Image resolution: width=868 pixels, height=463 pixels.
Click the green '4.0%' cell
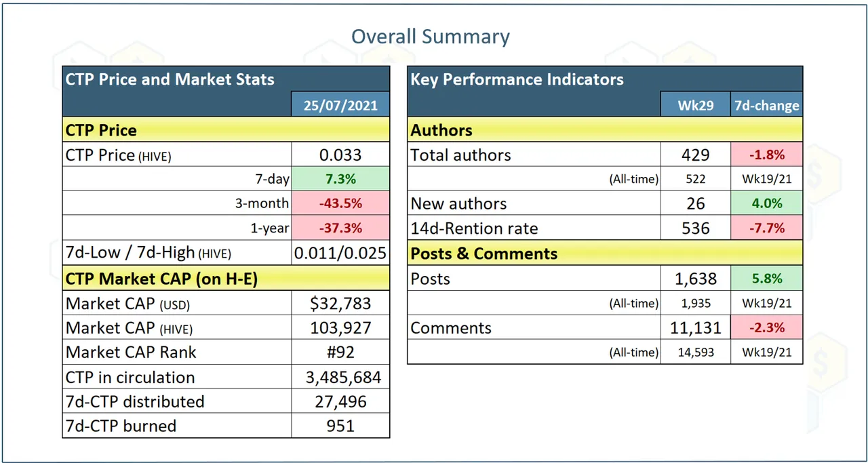[x=767, y=203]
